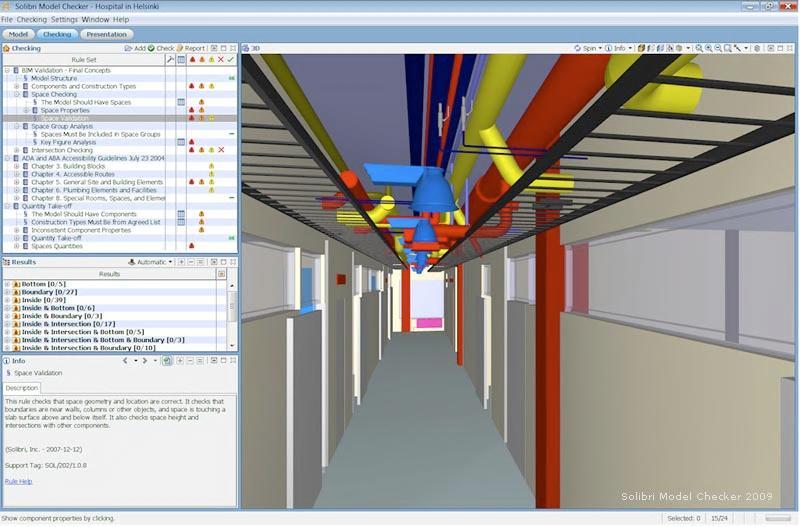
Task: Click the Zoom Window tool in 3D toolbar
Action: tap(728, 48)
